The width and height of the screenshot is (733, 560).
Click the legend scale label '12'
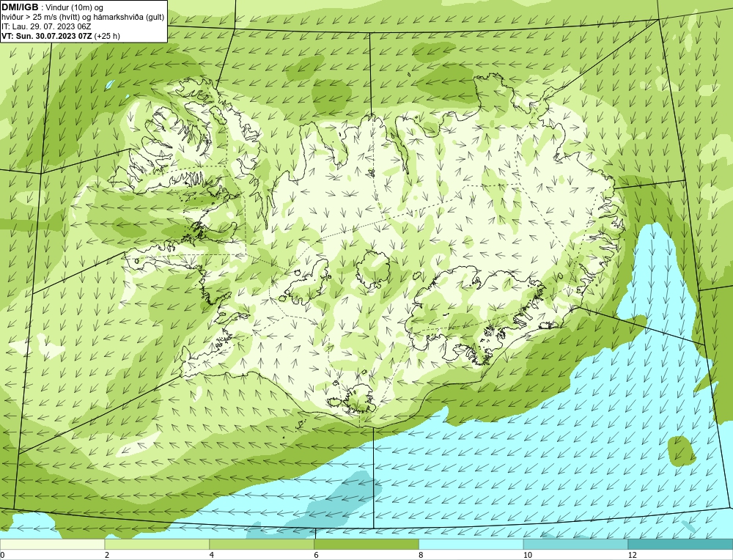(632, 555)
